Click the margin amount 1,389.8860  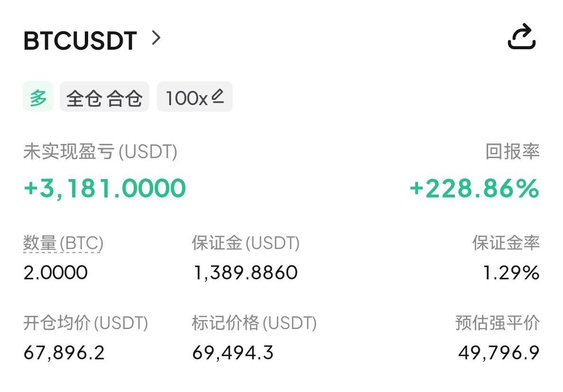[x=245, y=273]
